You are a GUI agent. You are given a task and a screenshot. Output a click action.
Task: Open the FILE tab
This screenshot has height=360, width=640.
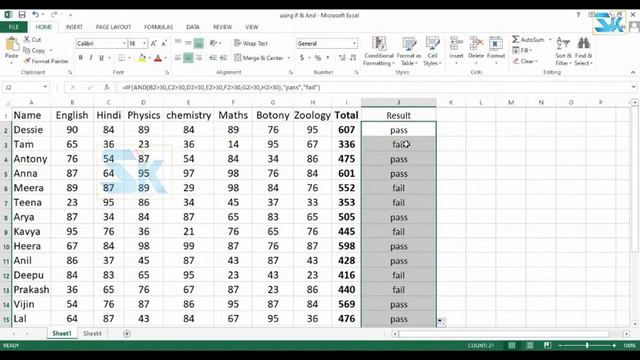click(x=13, y=27)
